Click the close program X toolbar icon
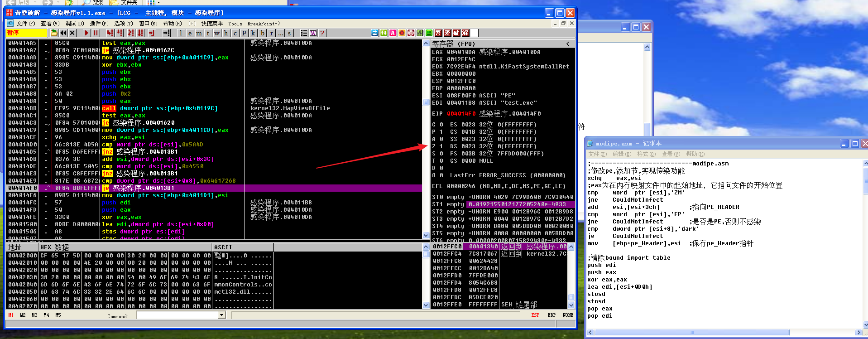The height and width of the screenshot is (339, 868). click(x=72, y=33)
